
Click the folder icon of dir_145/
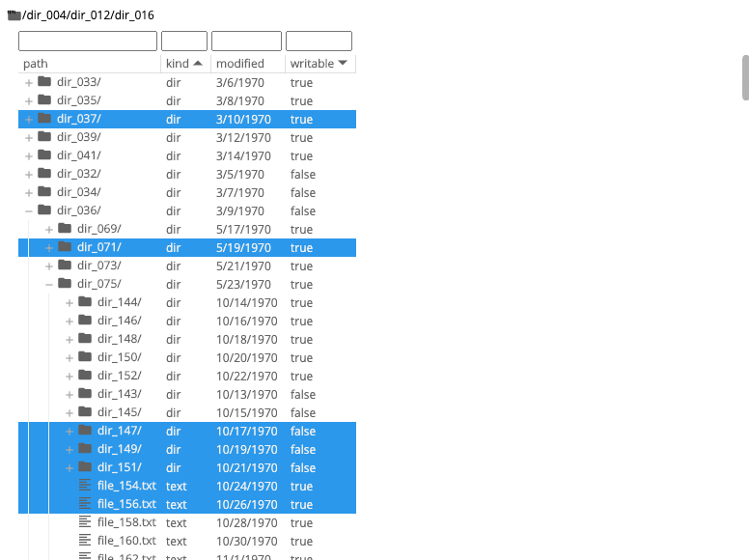[85, 412]
